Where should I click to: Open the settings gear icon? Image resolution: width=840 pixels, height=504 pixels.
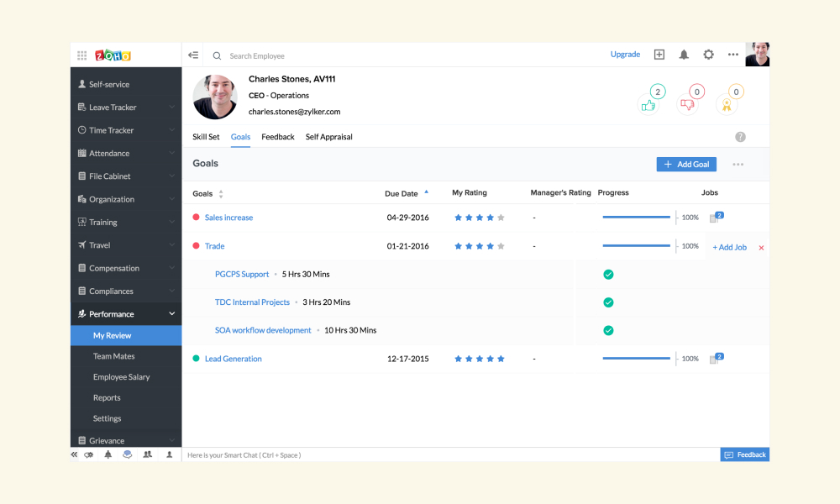tap(709, 54)
